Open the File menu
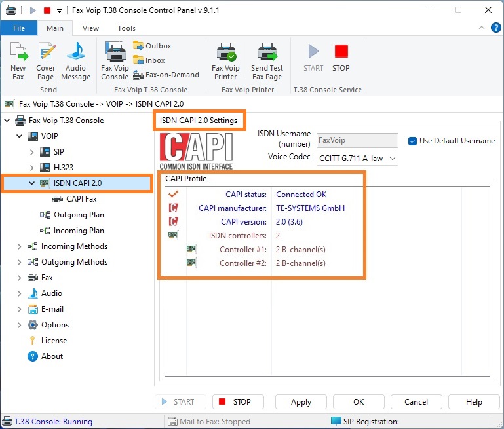This screenshot has height=429, width=504. coord(18,28)
